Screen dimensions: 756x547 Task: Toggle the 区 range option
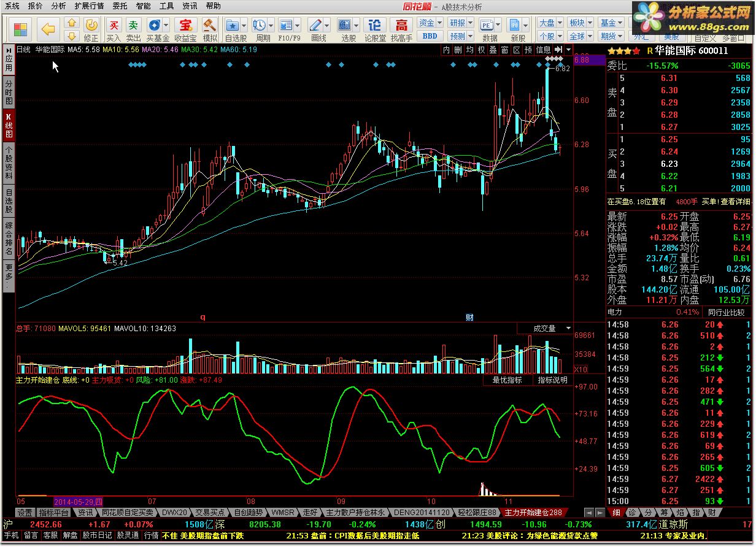coord(517,50)
